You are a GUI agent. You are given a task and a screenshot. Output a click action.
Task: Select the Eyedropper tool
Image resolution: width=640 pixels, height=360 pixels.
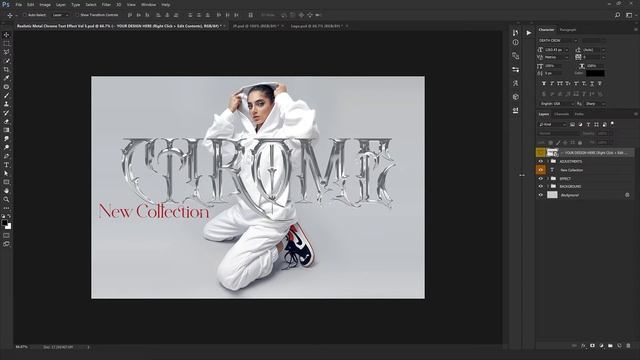7,78
